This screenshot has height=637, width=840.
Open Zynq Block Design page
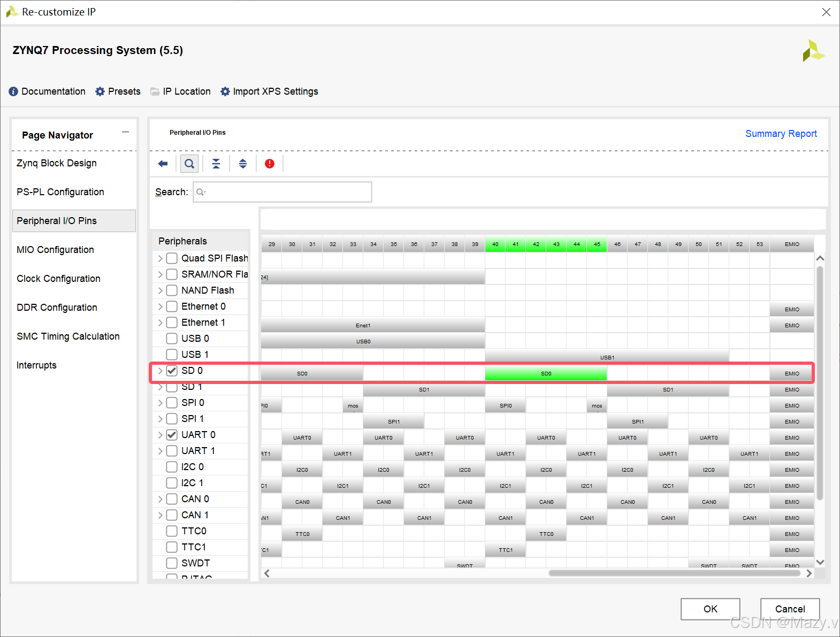click(x=57, y=163)
